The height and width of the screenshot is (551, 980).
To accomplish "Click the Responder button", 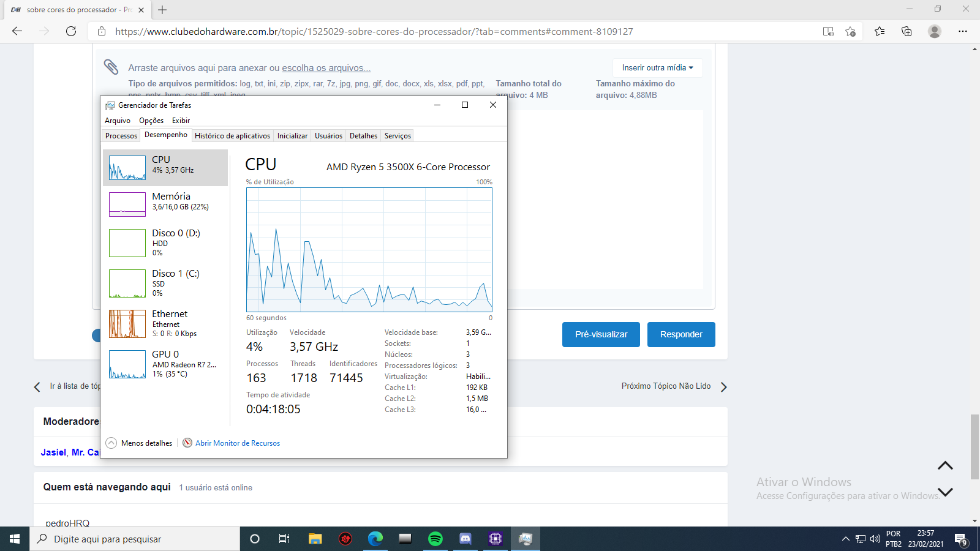I will [x=681, y=334].
